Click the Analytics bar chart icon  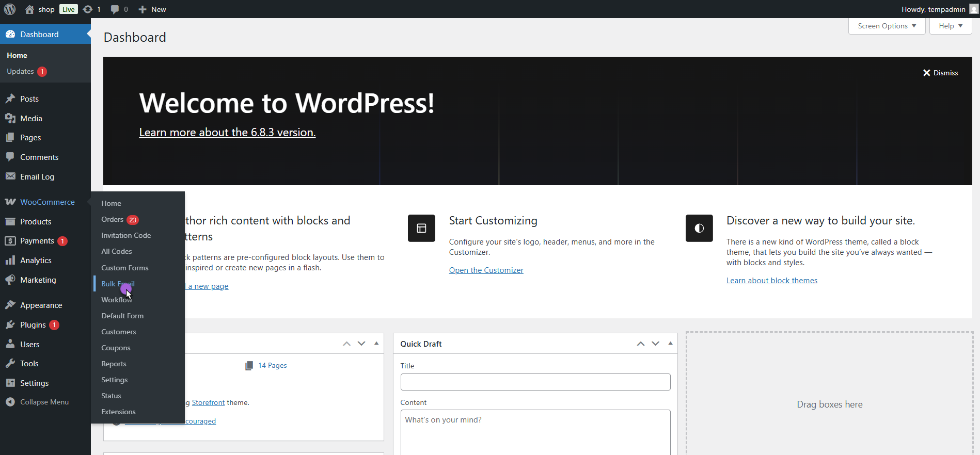[10, 261]
